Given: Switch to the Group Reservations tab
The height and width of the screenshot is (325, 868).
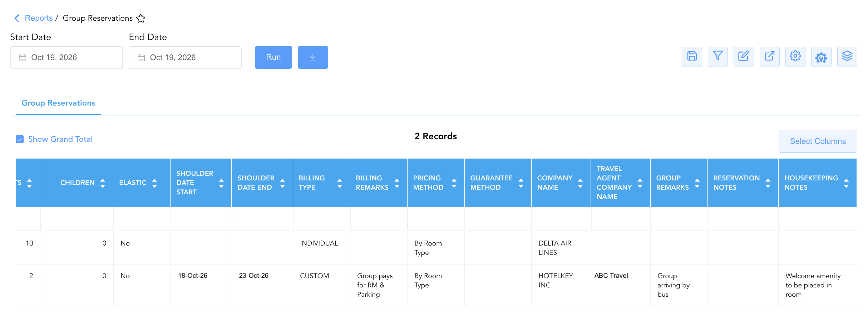Looking at the screenshot, I should point(58,103).
